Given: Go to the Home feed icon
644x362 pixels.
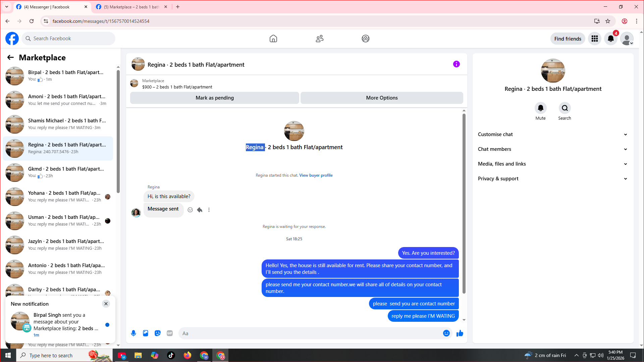Looking at the screenshot, I should tap(273, 39).
